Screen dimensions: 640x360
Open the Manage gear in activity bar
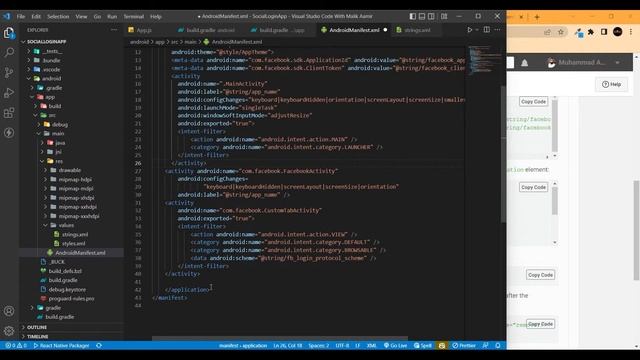(9, 331)
